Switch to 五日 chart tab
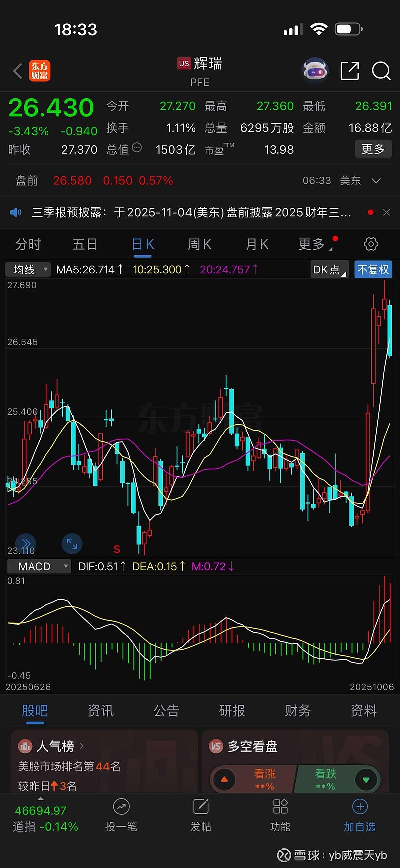 (x=85, y=244)
